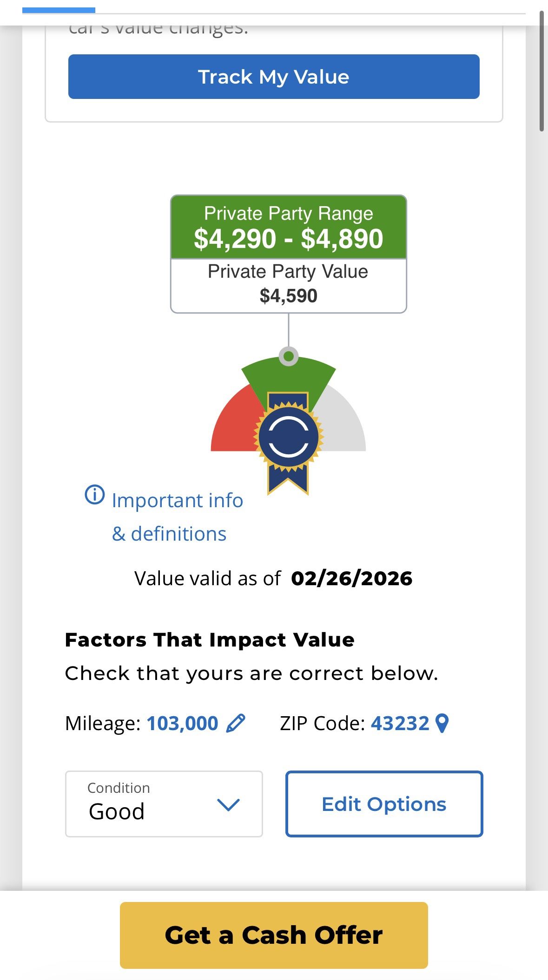Tap the ZIP code location pin icon
The image size is (548, 980).
pyautogui.click(x=442, y=723)
